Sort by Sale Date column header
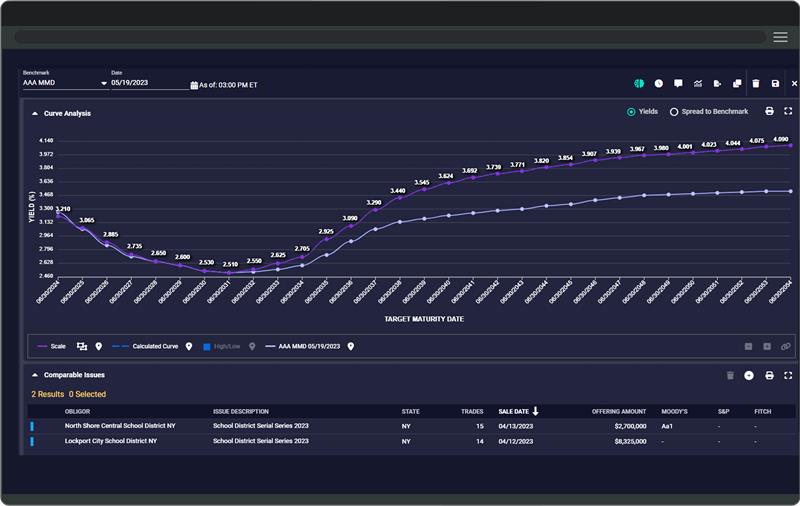Viewport: 800px width, 506px height. click(516, 411)
